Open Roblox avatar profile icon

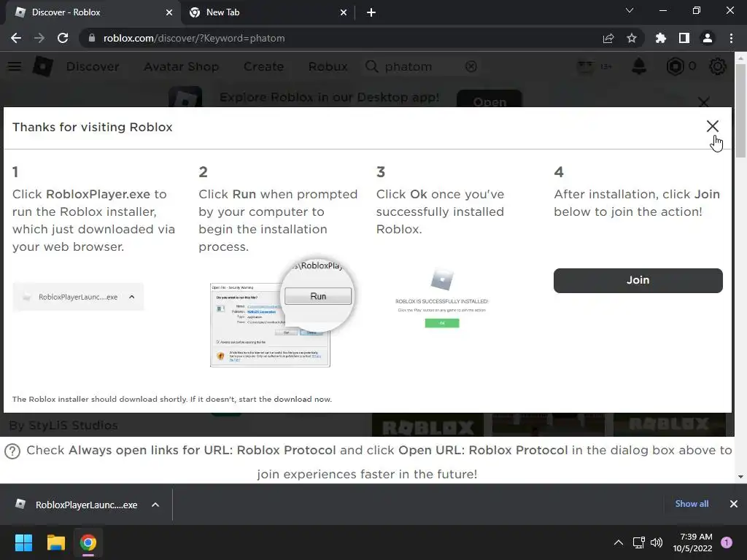point(586,66)
